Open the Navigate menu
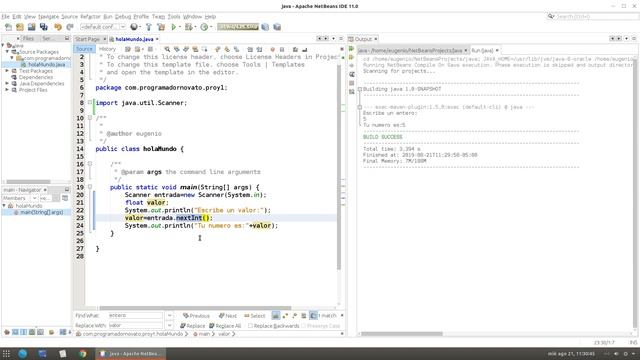The height and width of the screenshot is (360, 640). tap(49, 17)
